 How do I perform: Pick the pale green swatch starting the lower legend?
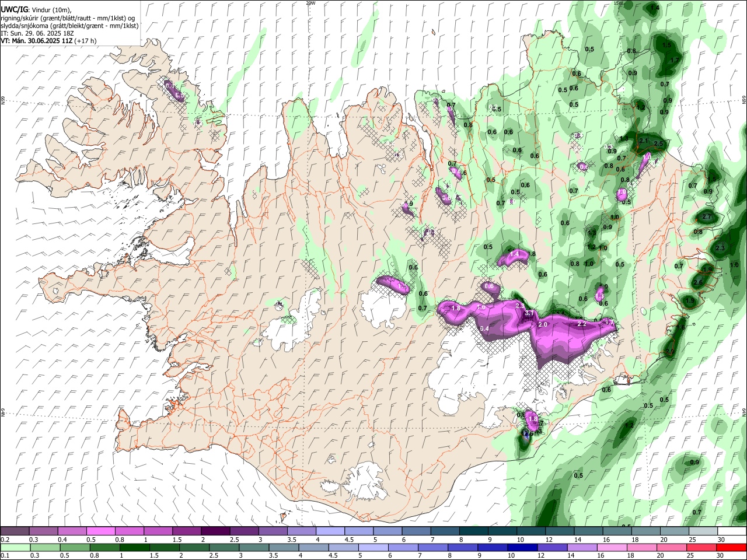[15, 547]
